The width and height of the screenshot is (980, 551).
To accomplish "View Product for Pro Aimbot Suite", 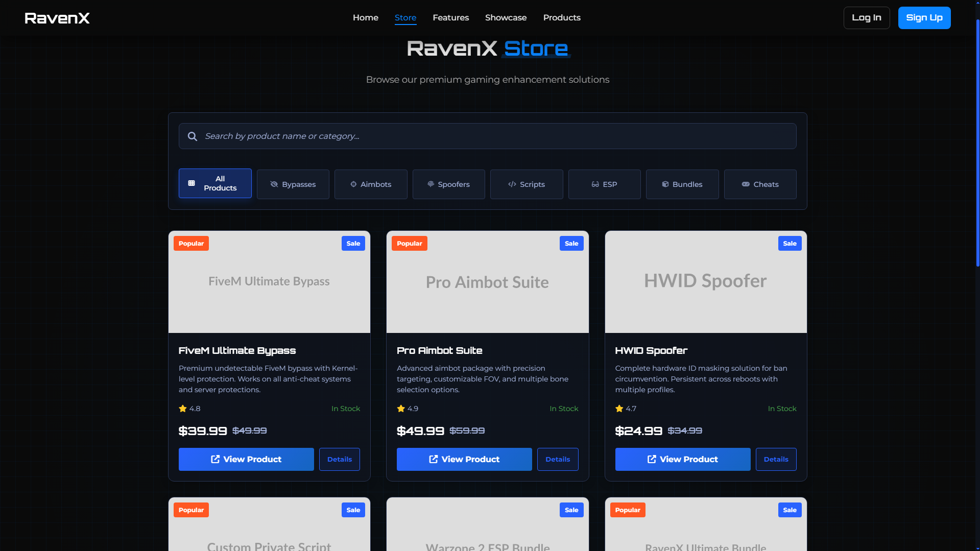I will (464, 459).
